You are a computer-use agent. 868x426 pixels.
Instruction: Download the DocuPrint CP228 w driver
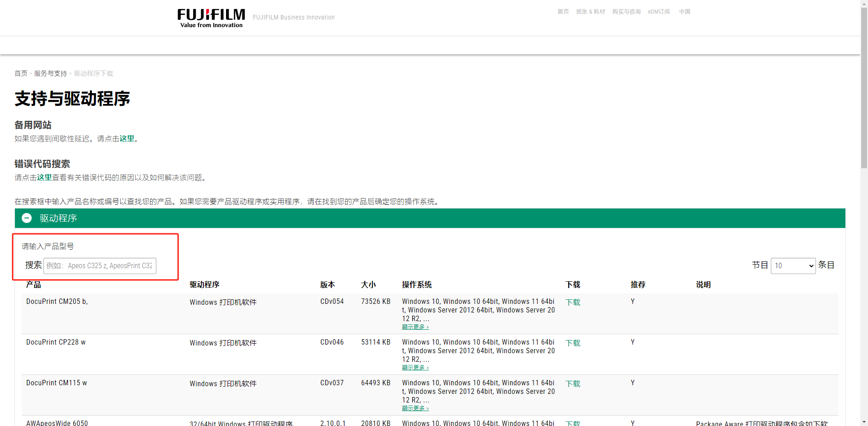click(x=573, y=343)
